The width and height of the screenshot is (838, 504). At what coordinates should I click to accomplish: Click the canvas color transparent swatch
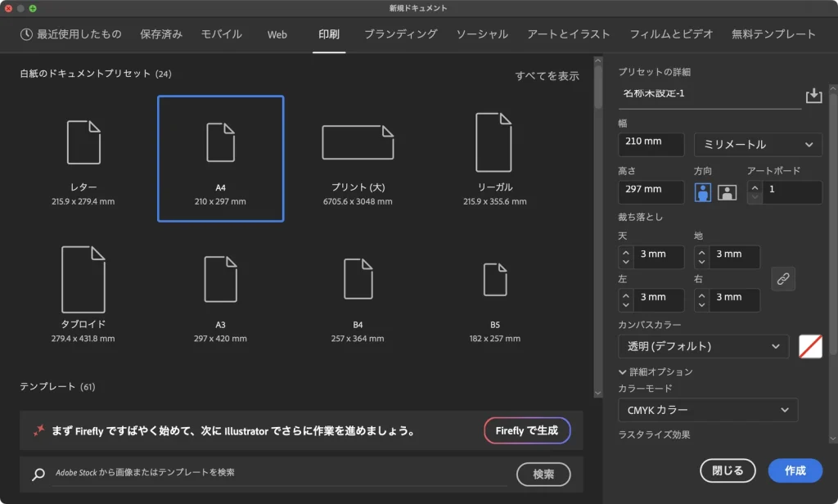810,346
